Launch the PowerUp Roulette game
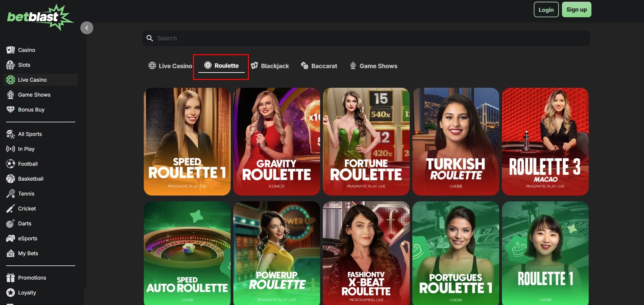 pyautogui.click(x=277, y=253)
